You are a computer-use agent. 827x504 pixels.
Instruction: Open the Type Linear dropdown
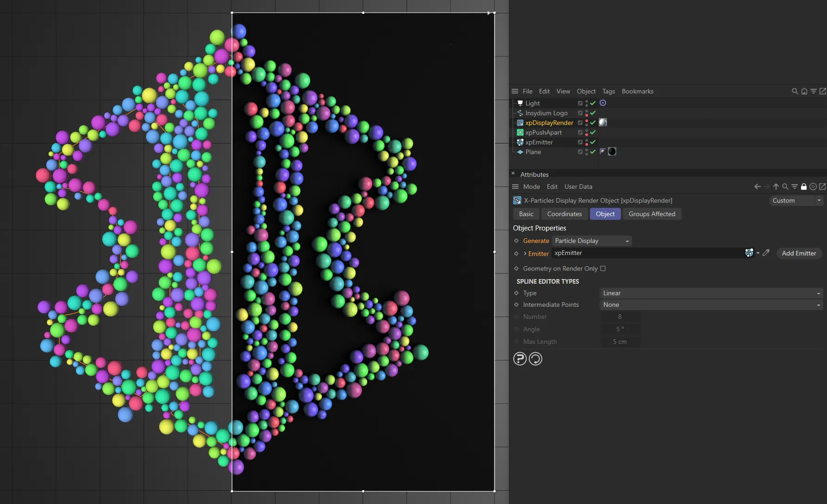pyautogui.click(x=711, y=293)
